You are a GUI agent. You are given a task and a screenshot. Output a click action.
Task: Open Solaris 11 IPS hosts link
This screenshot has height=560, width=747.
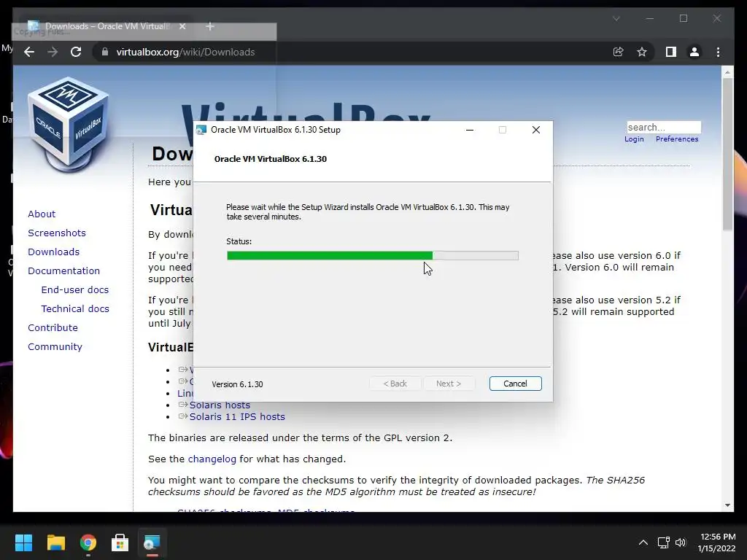[237, 416]
